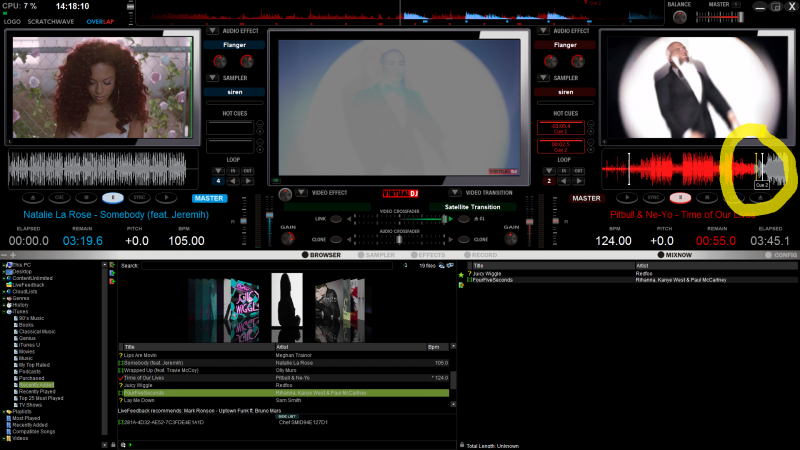Start playing the left deck
The height and width of the screenshot is (450, 800).
(166, 197)
